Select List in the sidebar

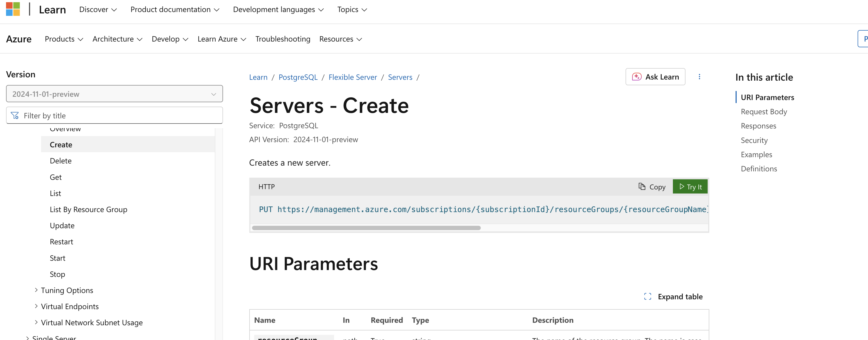point(55,193)
